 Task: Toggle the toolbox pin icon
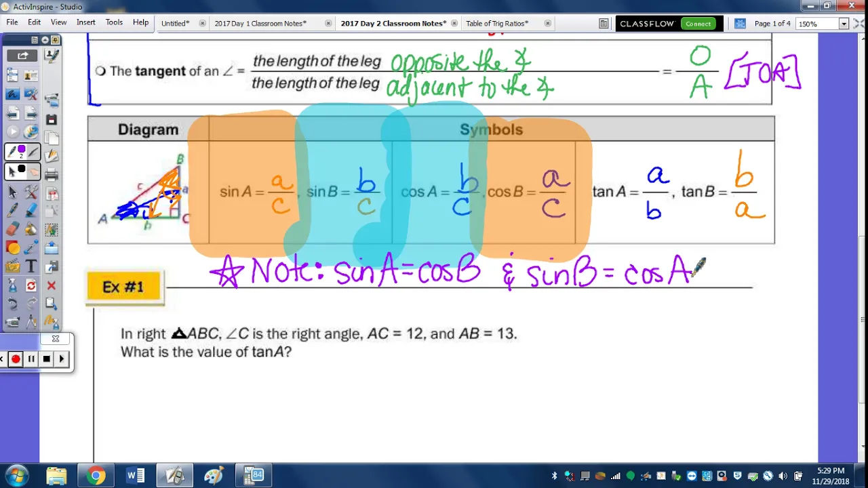[x=54, y=40]
